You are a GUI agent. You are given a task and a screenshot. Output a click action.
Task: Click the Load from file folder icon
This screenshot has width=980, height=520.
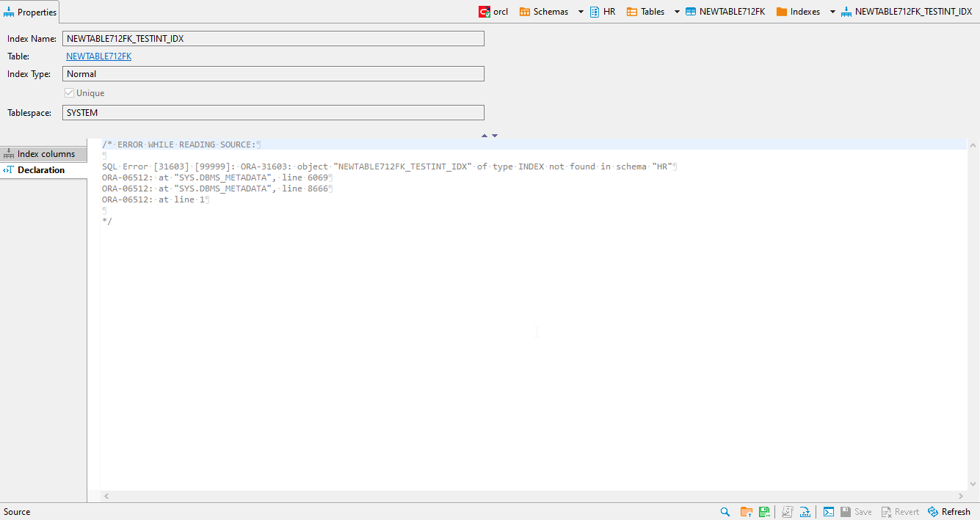746,511
